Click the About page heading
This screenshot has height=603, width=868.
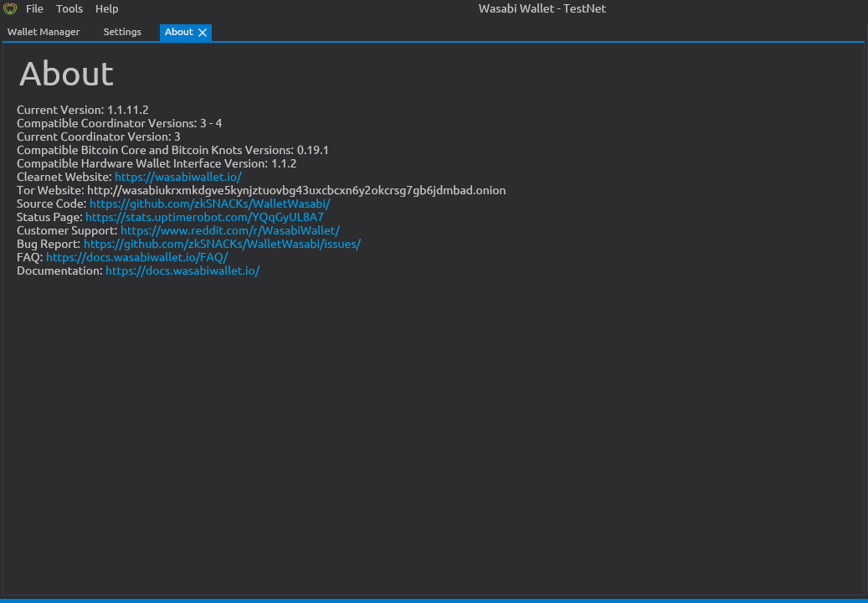pyautogui.click(x=65, y=75)
